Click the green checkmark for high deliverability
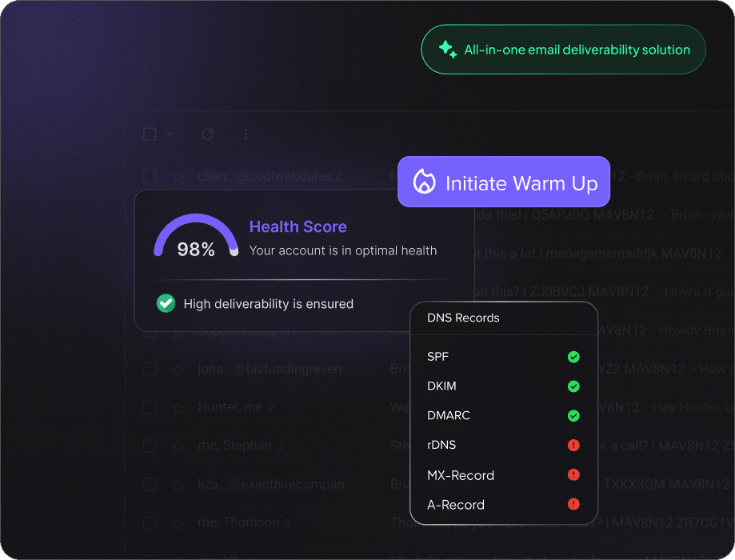Screen dimensions: 735x560 coord(166,303)
